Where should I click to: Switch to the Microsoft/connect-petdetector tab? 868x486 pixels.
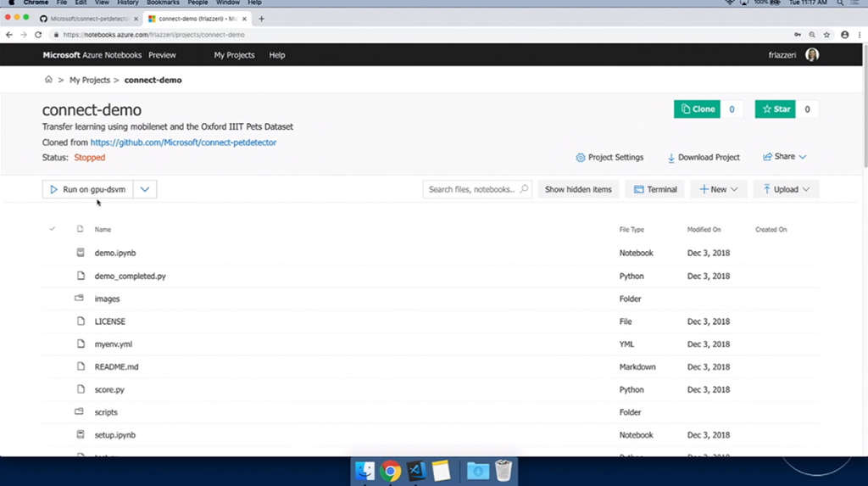(x=88, y=19)
